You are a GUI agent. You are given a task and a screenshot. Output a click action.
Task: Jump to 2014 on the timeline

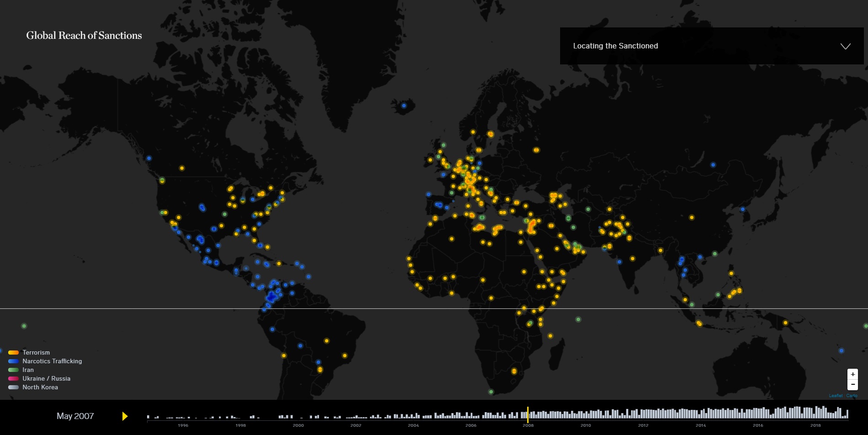coord(701,425)
